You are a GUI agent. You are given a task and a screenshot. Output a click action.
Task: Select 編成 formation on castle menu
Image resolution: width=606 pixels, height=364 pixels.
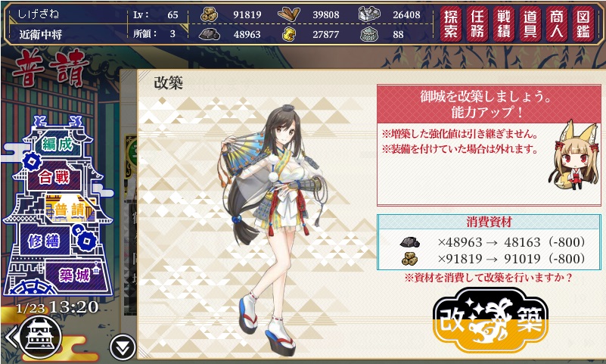pyautogui.click(x=57, y=145)
